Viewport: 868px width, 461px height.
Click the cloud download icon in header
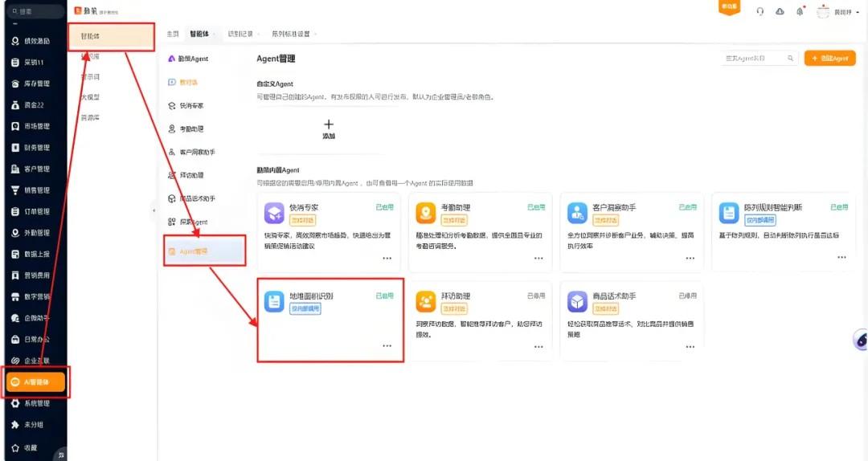780,11
